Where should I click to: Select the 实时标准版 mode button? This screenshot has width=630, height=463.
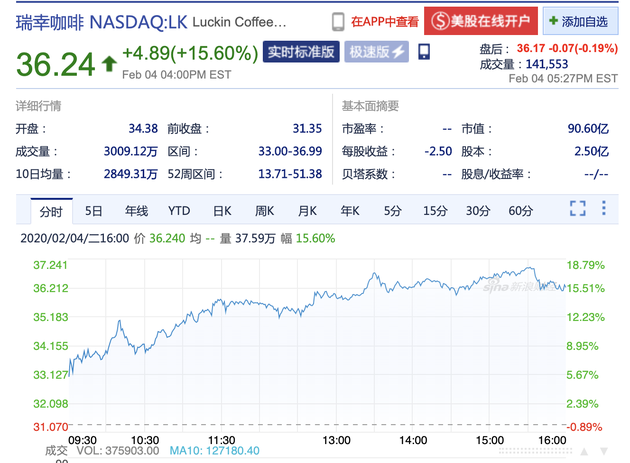click(x=301, y=52)
